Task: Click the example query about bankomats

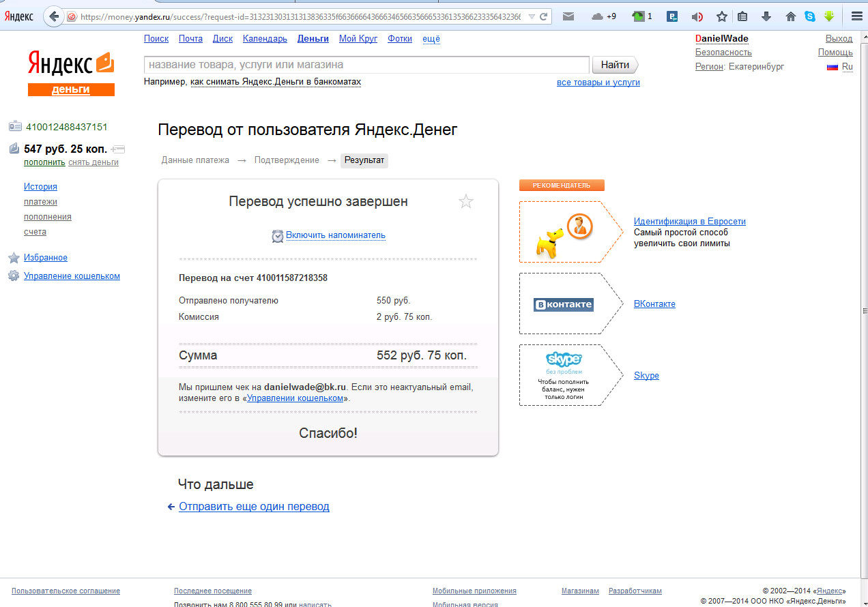Action: 276,82
